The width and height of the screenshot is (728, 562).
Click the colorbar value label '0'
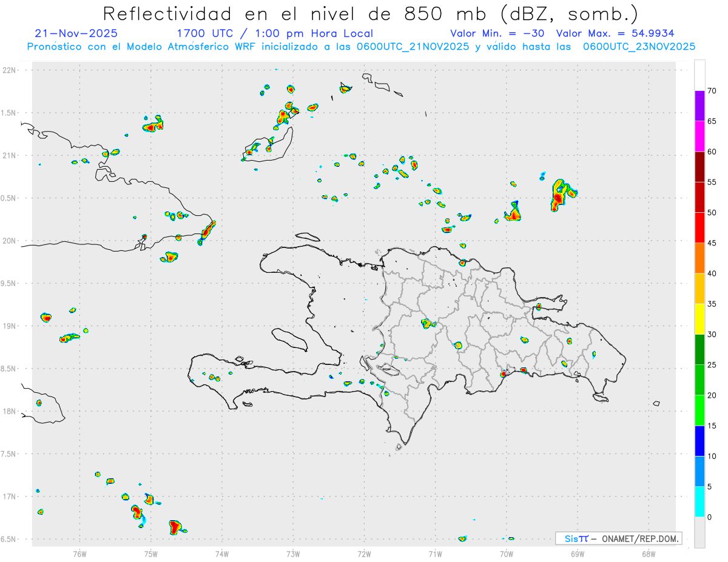[x=710, y=517]
